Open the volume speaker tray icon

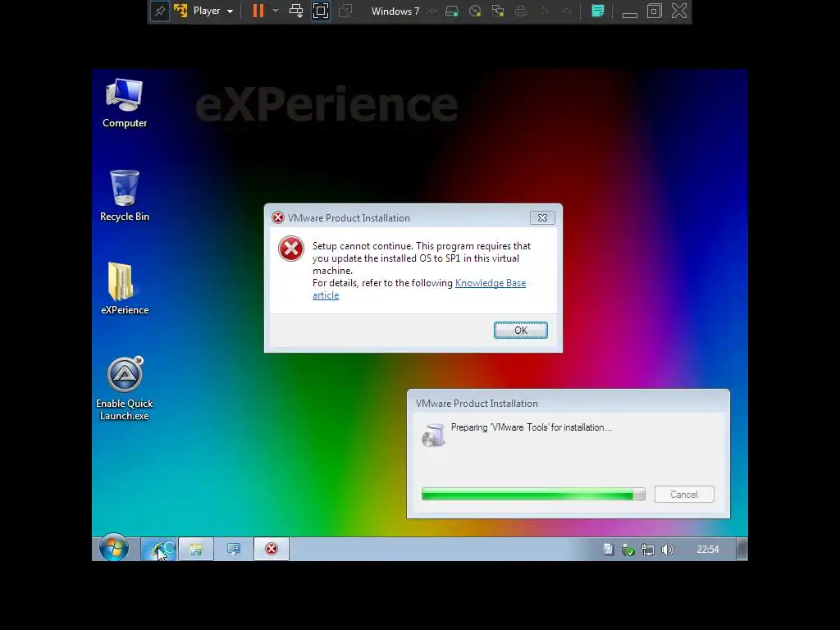[x=668, y=549]
